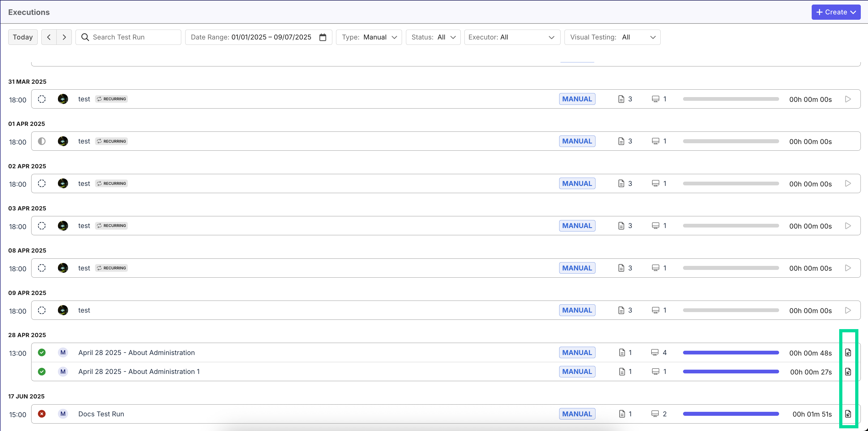This screenshot has height=431, width=868.
Task: Expand the Type filter dropdown
Action: click(x=369, y=37)
